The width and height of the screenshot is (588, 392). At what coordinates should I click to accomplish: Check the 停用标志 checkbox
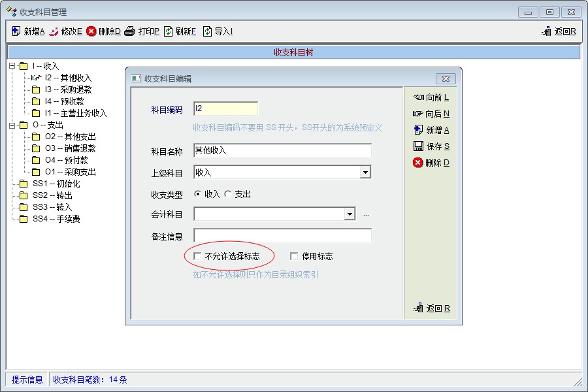pos(294,257)
